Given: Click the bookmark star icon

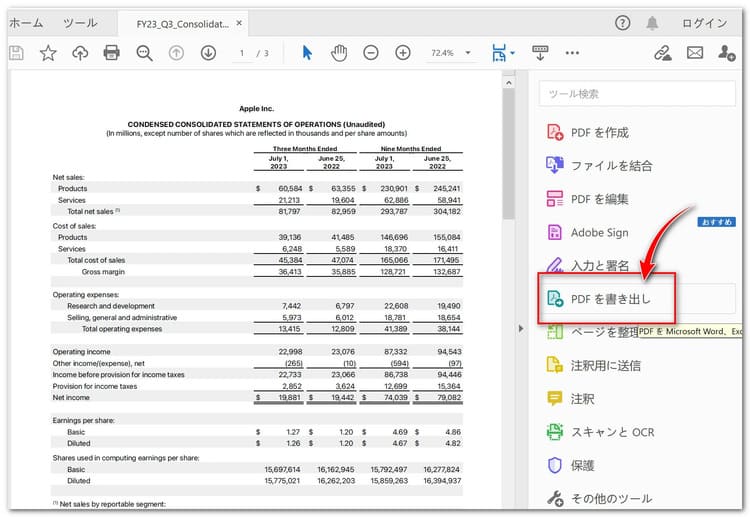Looking at the screenshot, I should point(48,53).
